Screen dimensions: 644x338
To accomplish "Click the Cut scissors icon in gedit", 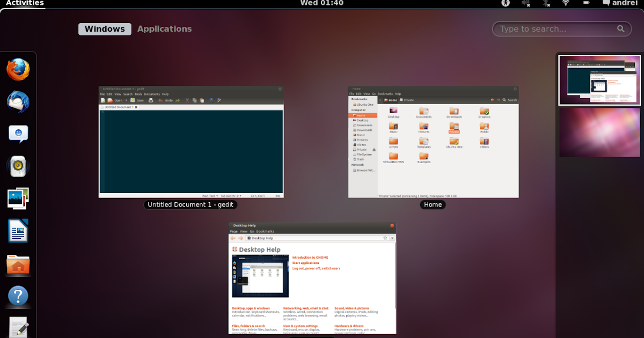I will (x=187, y=100).
